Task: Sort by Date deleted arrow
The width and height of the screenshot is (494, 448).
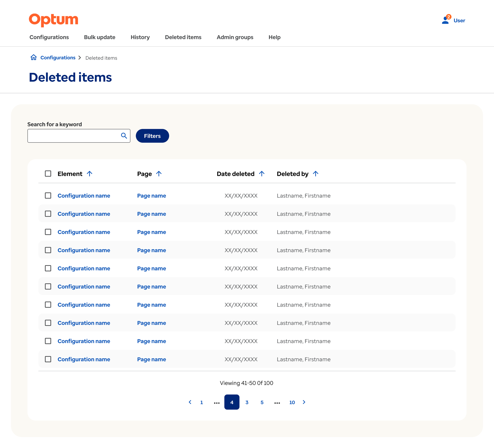Action: pyautogui.click(x=262, y=174)
